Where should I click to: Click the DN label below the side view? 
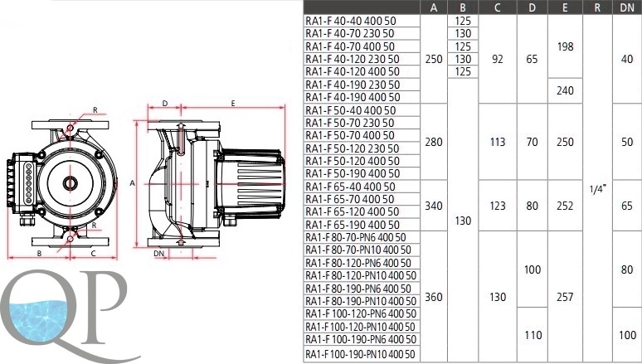158,254
